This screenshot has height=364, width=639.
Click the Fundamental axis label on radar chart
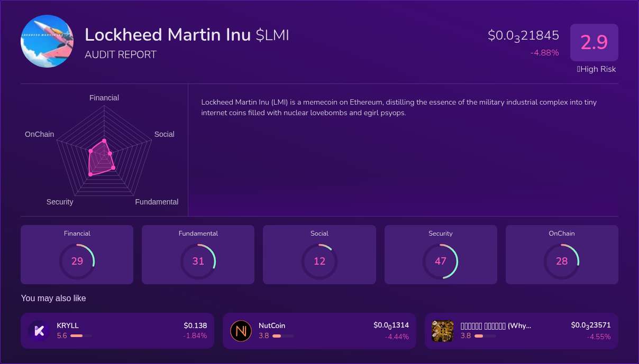point(157,202)
